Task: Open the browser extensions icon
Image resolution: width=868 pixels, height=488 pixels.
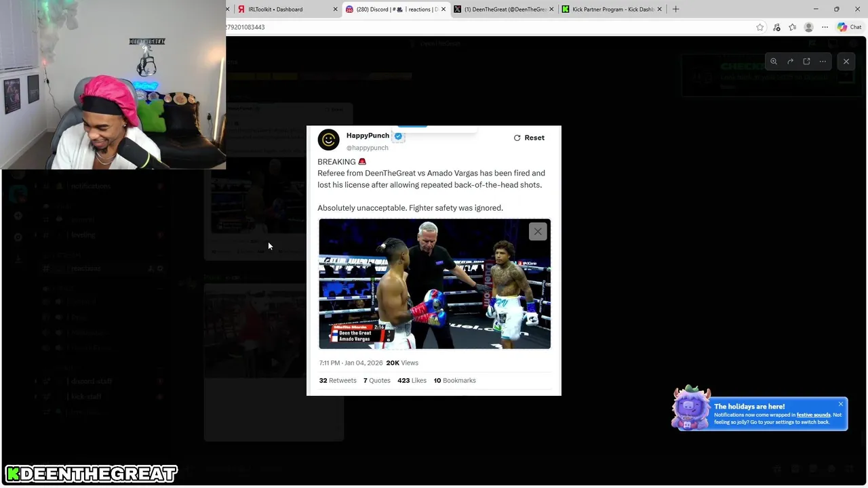Action: tap(776, 27)
